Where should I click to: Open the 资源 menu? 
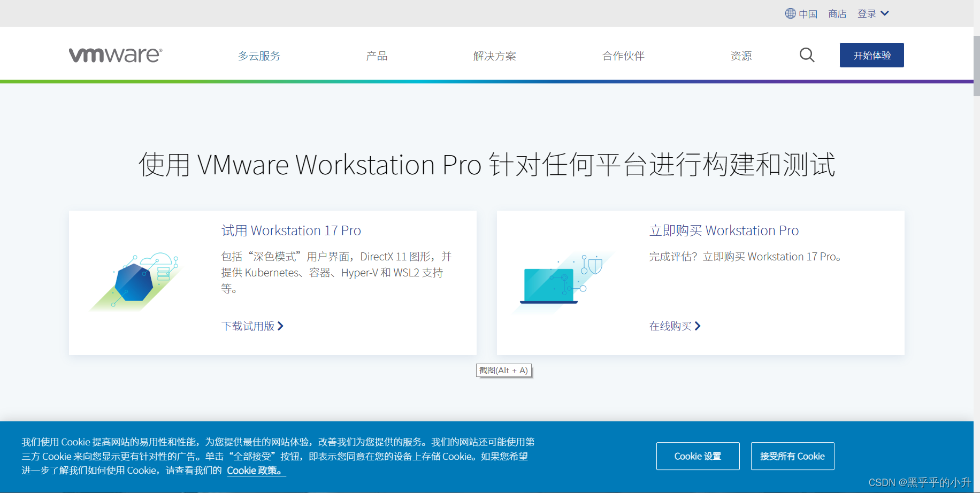(x=741, y=56)
